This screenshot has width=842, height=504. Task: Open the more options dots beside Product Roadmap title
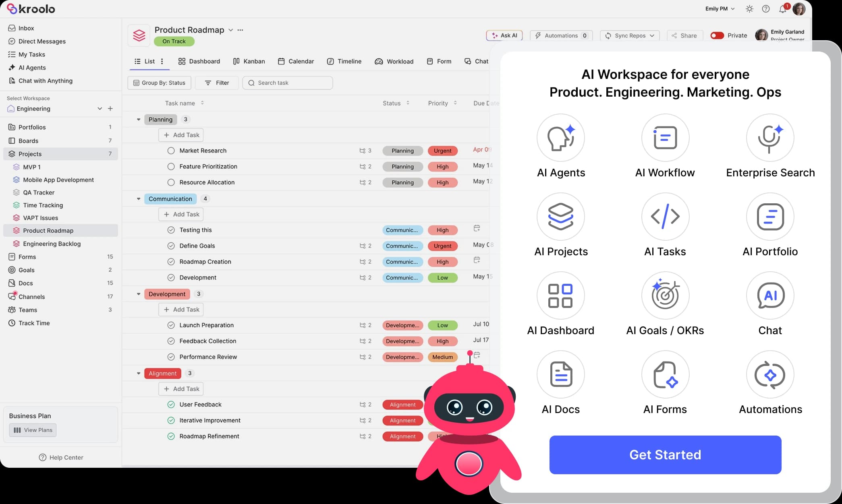(240, 30)
